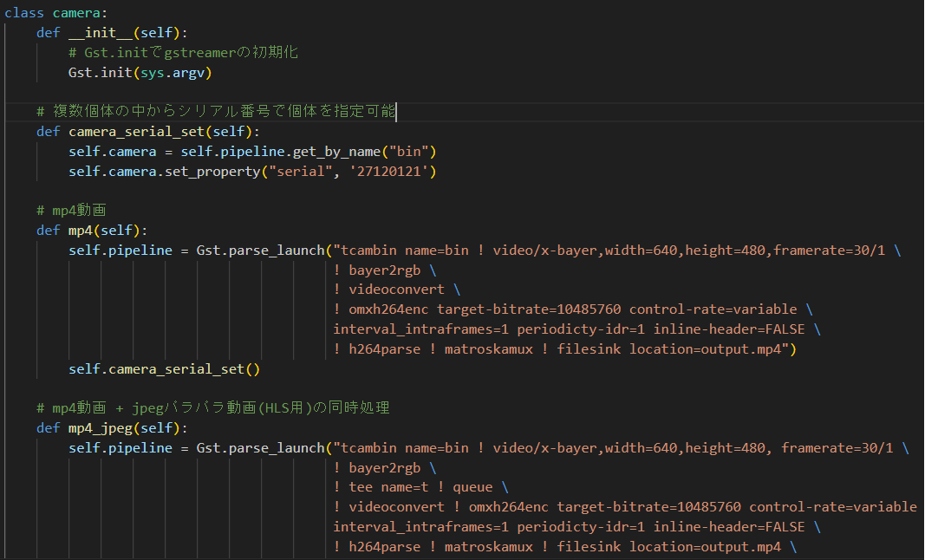
Task: Click "location=output.mp4")" ending the mp4 pipeline
Action: tap(713, 349)
